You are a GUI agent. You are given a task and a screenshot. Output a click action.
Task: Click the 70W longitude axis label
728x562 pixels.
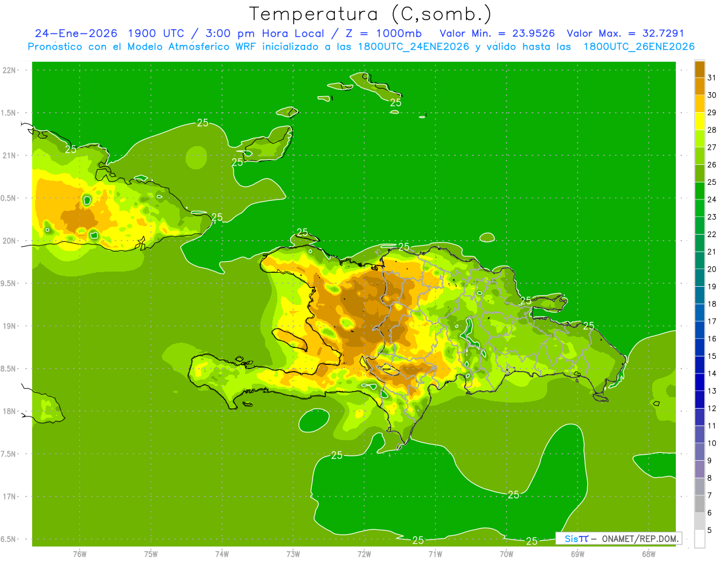[x=507, y=554]
